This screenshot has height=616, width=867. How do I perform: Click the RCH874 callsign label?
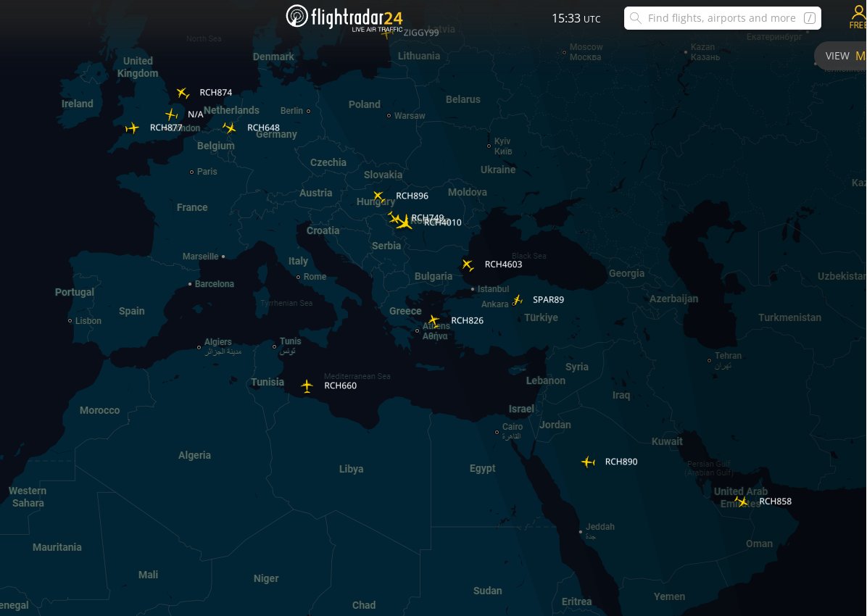(x=215, y=92)
